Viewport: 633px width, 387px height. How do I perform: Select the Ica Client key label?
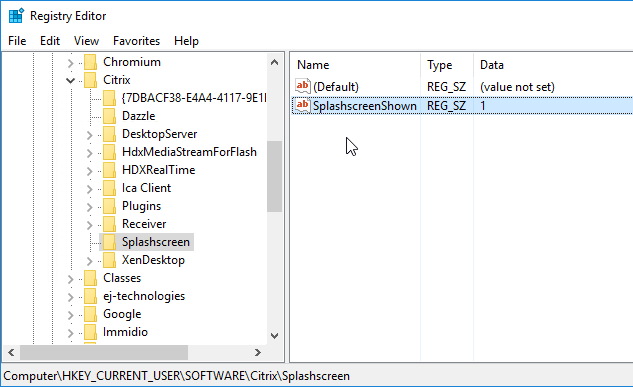[146, 188]
